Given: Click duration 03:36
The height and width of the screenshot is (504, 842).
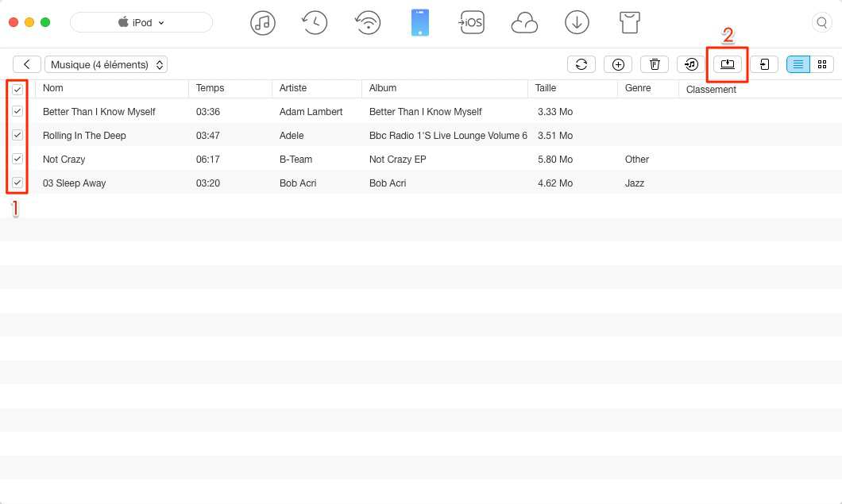Looking at the screenshot, I should (x=208, y=112).
